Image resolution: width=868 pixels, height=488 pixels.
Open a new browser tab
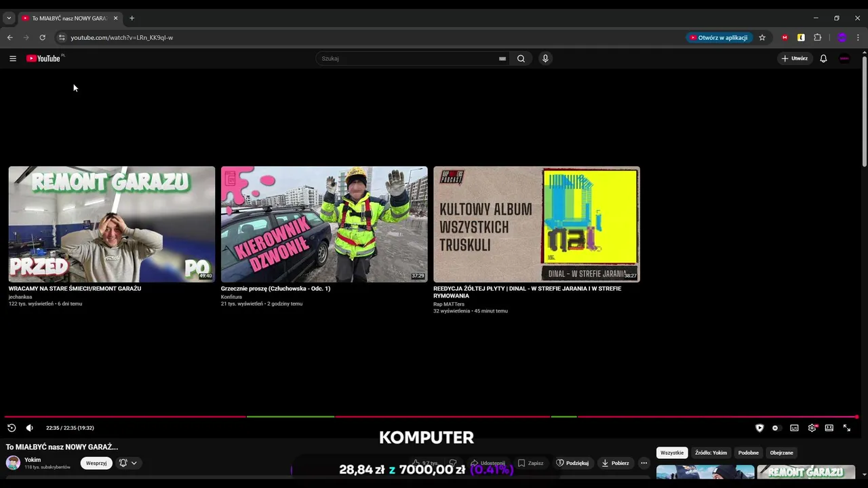(x=132, y=18)
